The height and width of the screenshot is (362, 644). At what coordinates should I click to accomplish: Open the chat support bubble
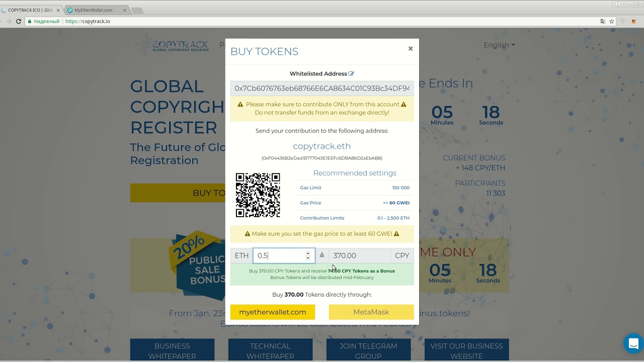pos(633,343)
